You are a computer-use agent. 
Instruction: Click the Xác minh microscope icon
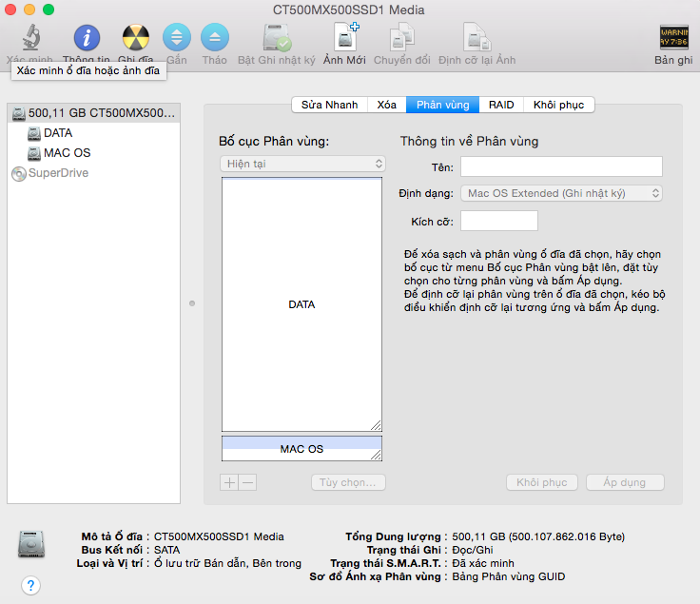(x=31, y=37)
